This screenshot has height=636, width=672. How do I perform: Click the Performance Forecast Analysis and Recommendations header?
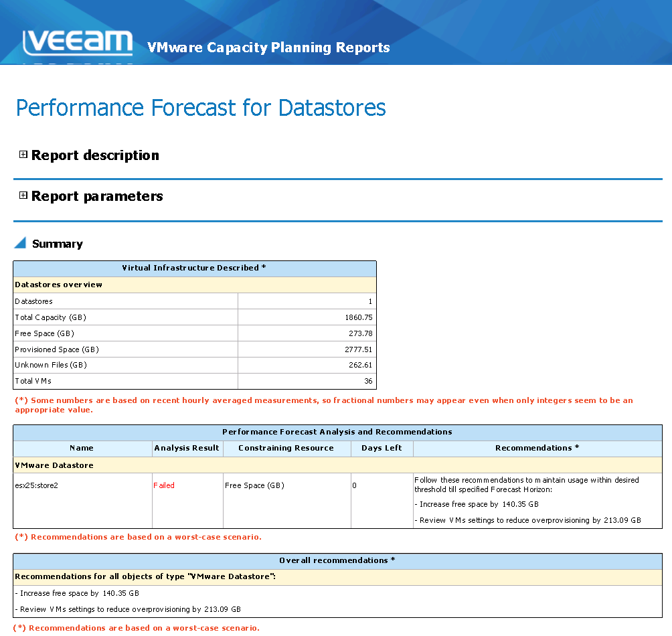[338, 432]
